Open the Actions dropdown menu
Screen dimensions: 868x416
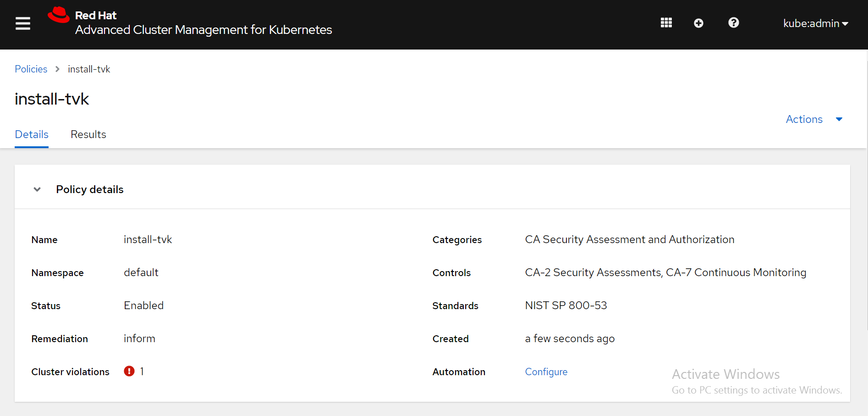pos(814,119)
